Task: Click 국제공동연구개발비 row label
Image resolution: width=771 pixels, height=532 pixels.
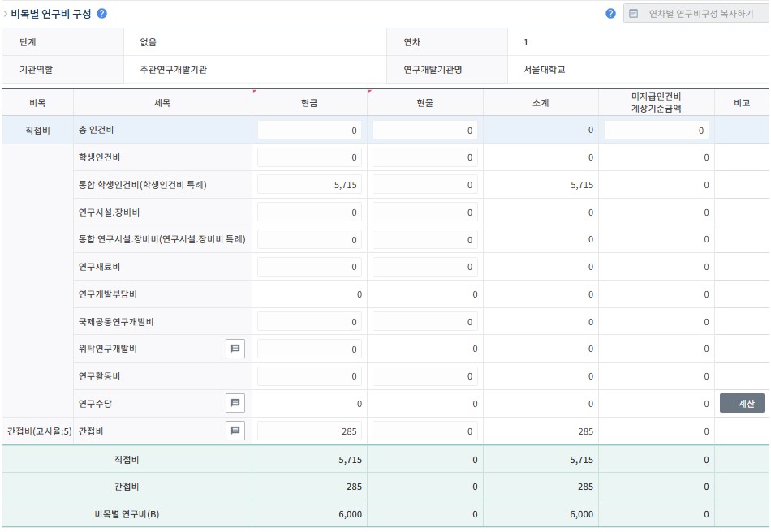Action: pos(116,322)
